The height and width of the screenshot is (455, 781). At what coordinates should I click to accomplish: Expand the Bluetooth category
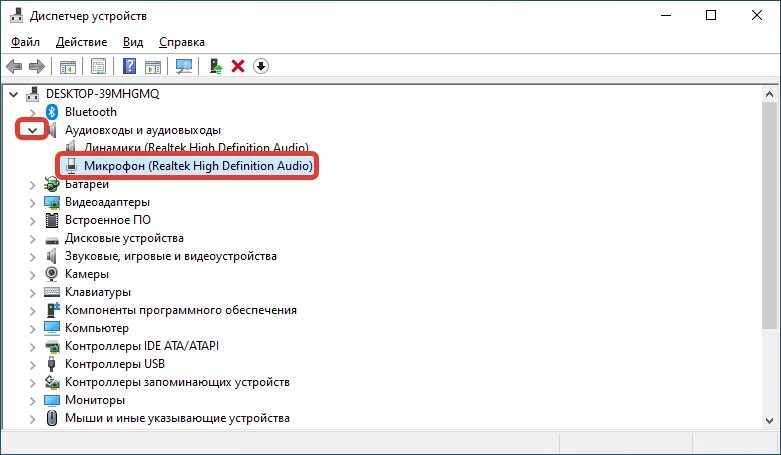[x=33, y=112]
